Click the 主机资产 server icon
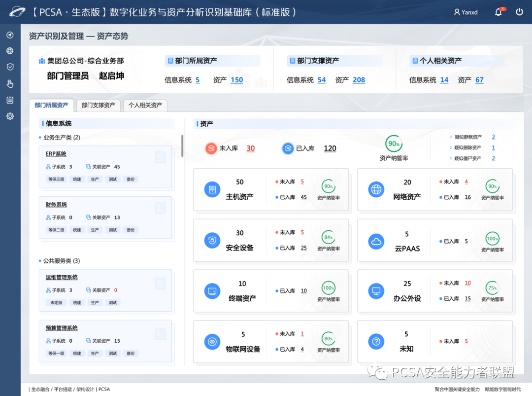The height and width of the screenshot is (396, 532). pyautogui.click(x=212, y=189)
